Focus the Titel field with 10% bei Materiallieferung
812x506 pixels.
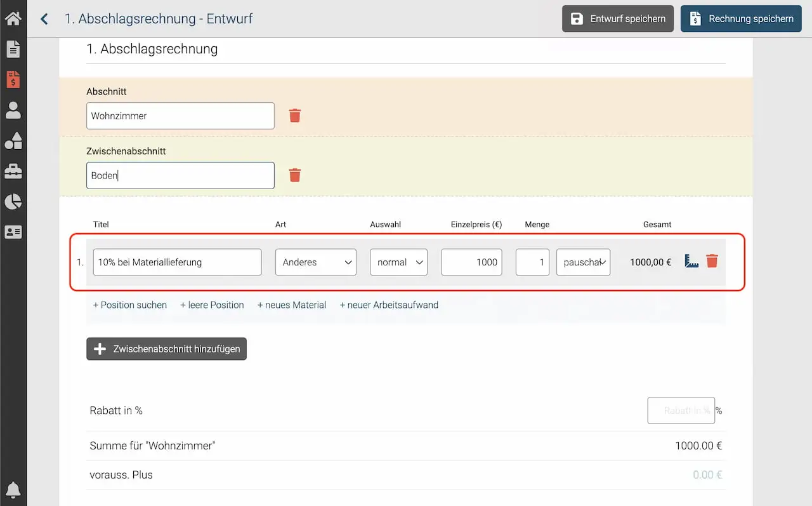[x=178, y=262]
